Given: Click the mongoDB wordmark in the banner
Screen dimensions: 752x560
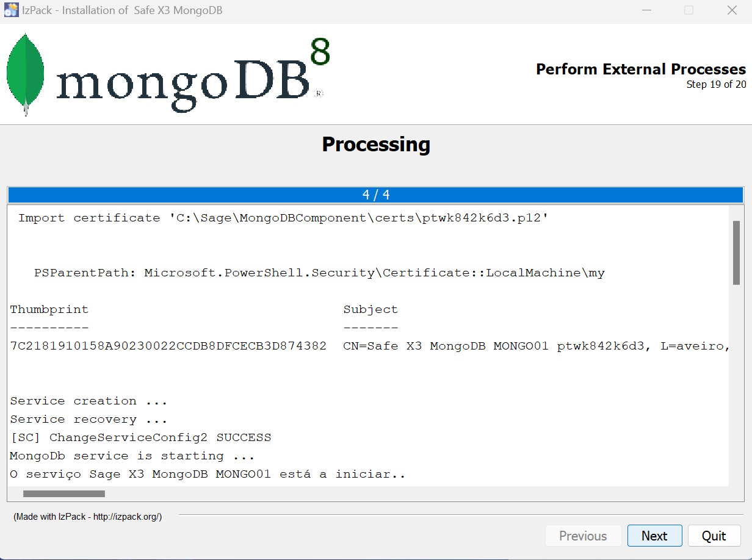Looking at the screenshot, I should [183, 82].
